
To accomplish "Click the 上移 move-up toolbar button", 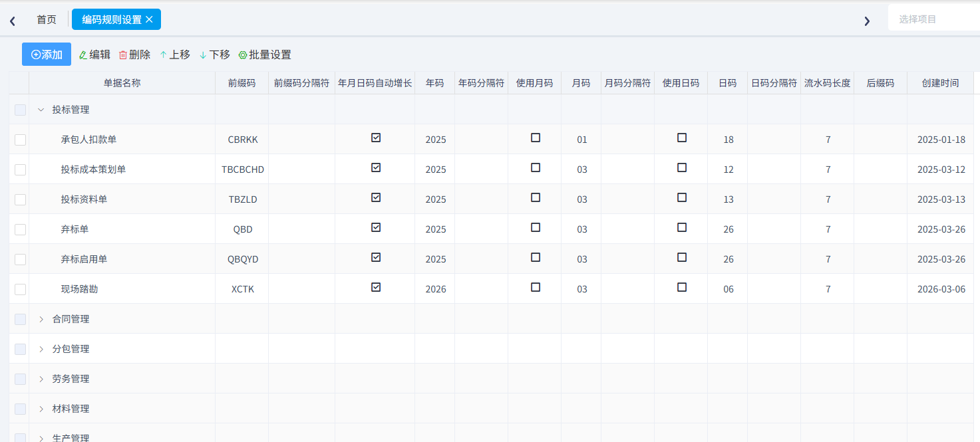I will pos(175,55).
